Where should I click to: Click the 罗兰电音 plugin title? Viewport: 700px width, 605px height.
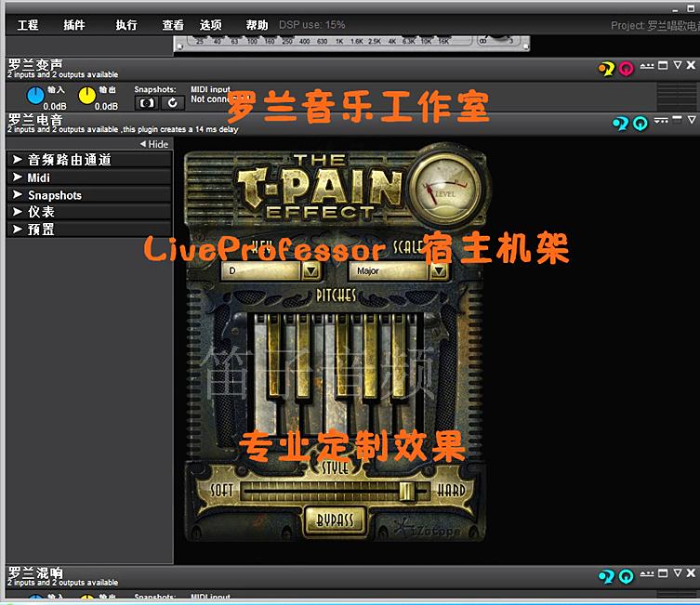pyautogui.click(x=35, y=120)
